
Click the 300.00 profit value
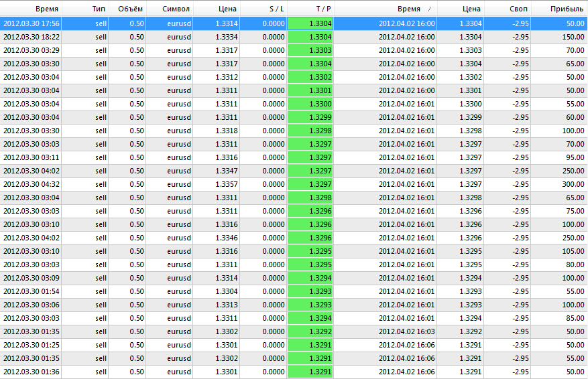click(x=573, y=184)
